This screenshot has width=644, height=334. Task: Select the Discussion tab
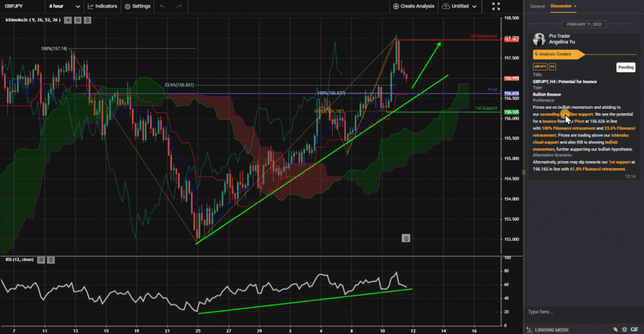(x=560, y=6)
